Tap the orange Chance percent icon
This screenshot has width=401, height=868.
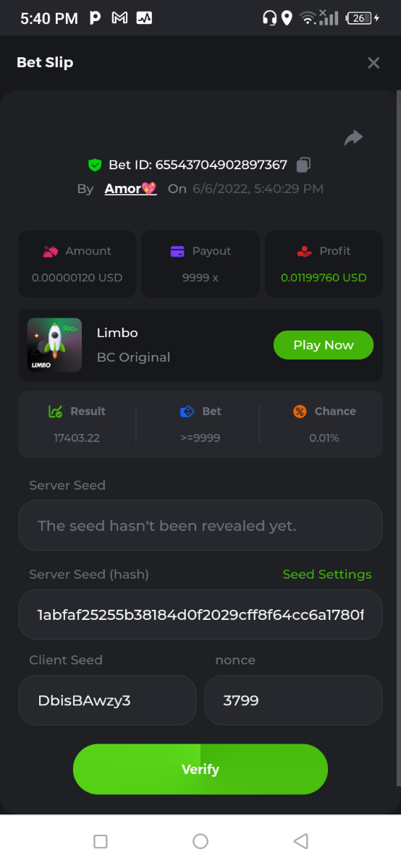tap(300, 411)
